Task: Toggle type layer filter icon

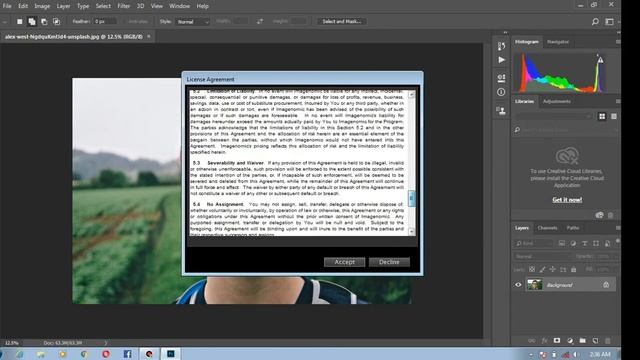Action: 584,243
